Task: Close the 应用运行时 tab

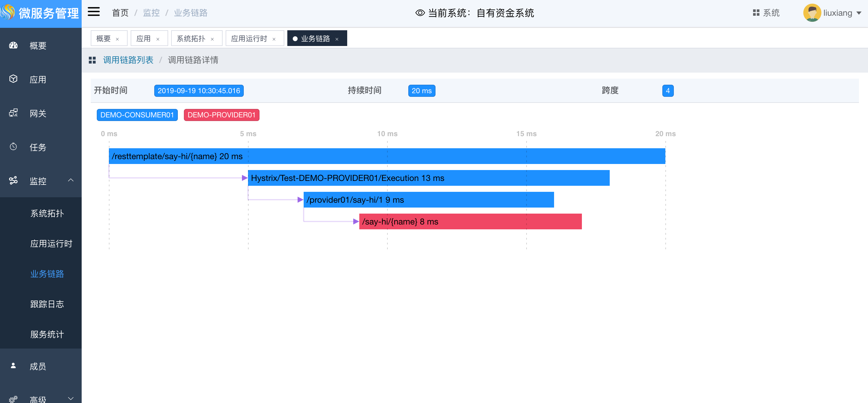Action: (x=274, y=39)
